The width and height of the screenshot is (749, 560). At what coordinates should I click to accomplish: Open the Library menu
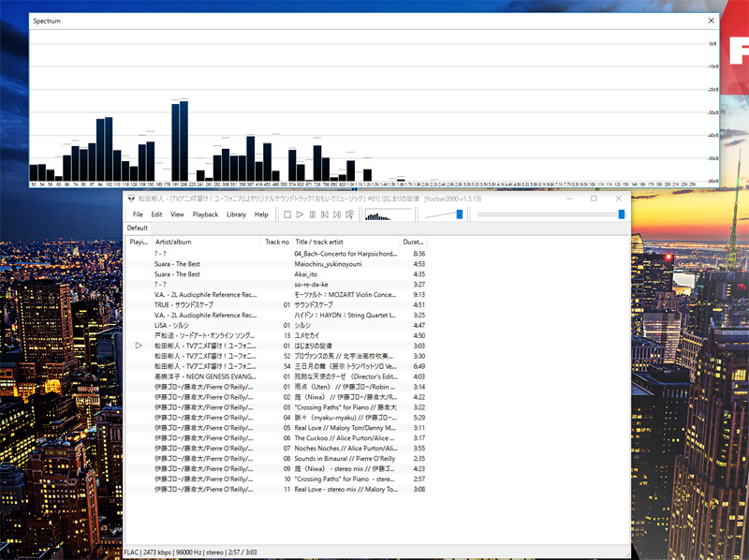236,214
